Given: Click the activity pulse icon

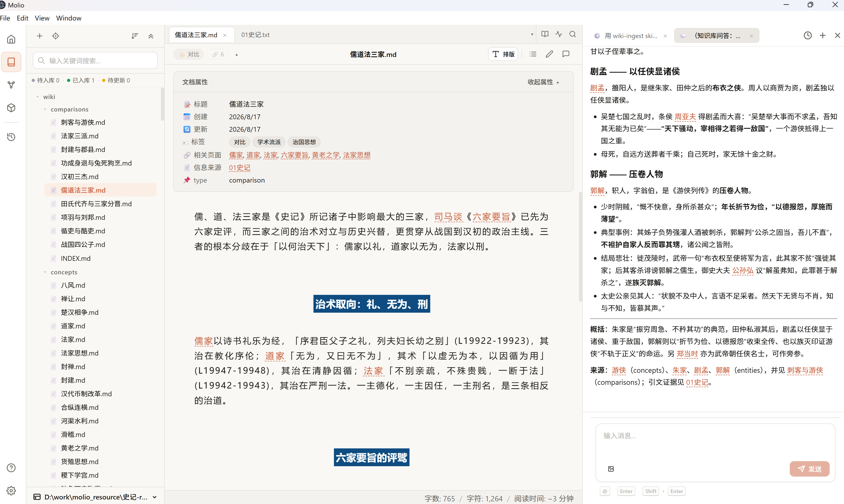Looking at the screenshot, I should [559, 34].
